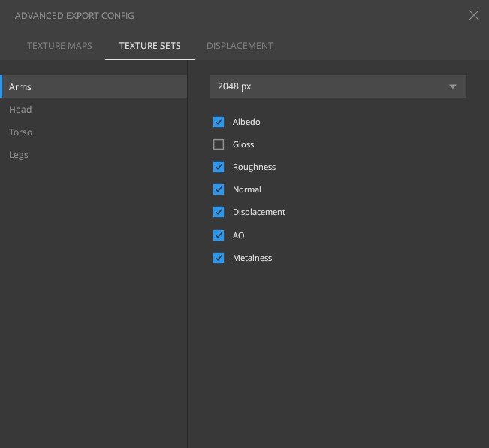The image size is (489, 448).
Task: Pick the Legs texture set
Action: click(19, 155)
